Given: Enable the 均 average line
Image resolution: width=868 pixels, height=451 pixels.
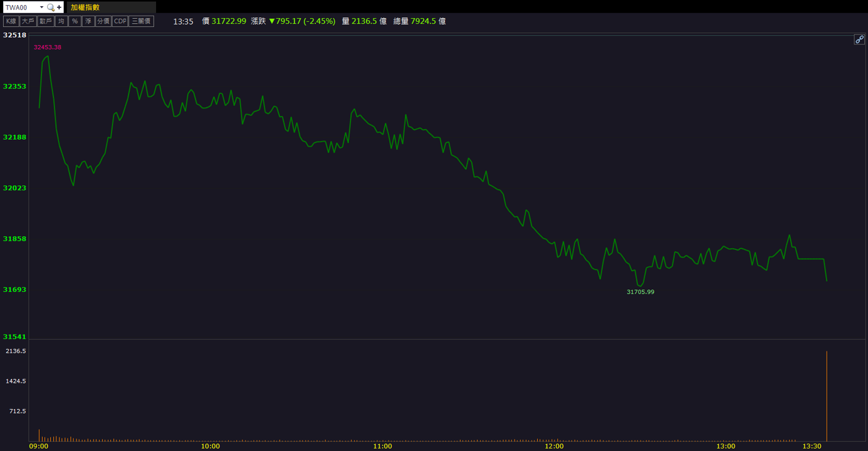Looking at the screenshot, I should click(x=61, y=21).
